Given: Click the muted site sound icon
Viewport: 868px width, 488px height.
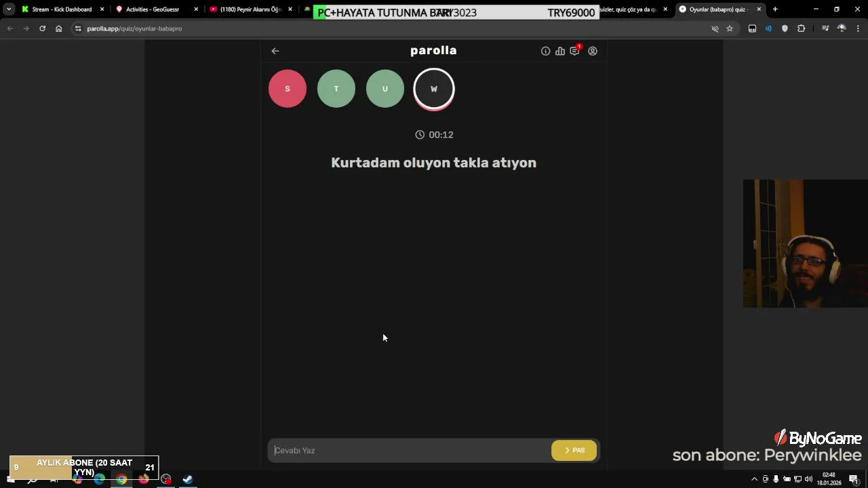Looking at the screenshot, I should pos(715,28).
